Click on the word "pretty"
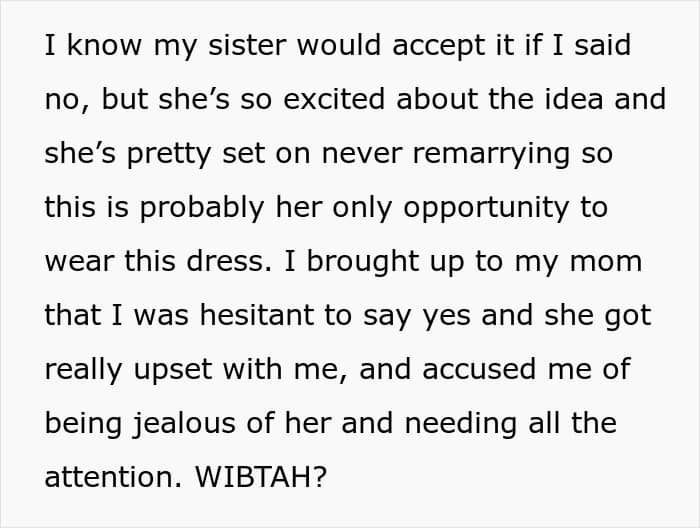Viewport: 700px width, 528px height. pyautogui.click(x=168, y=156)
